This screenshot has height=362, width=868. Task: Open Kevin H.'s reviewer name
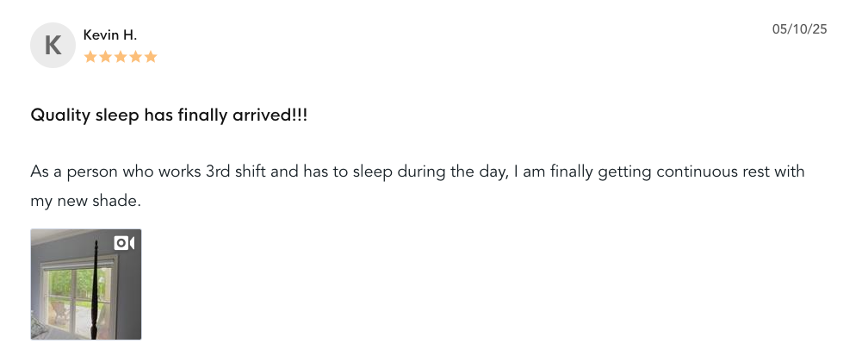109,35
